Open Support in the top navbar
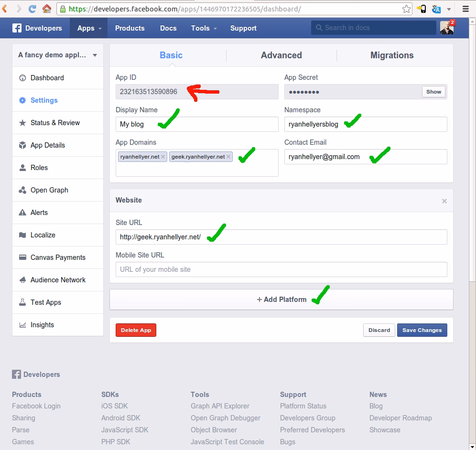Screen dimensions: 476x450 coord(243,28)
